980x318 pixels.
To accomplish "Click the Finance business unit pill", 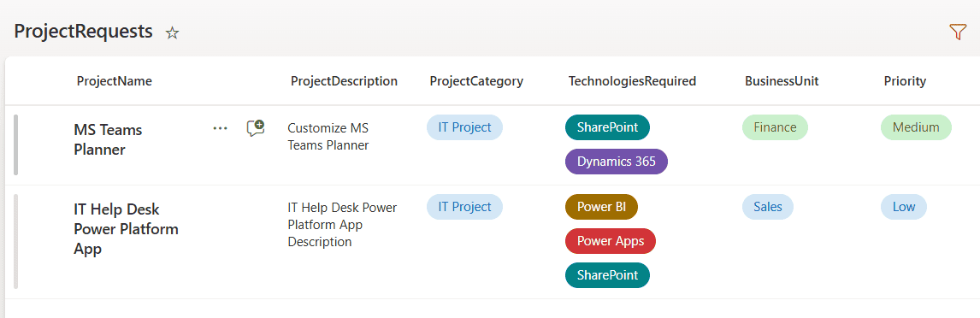I will click(775, 127).
